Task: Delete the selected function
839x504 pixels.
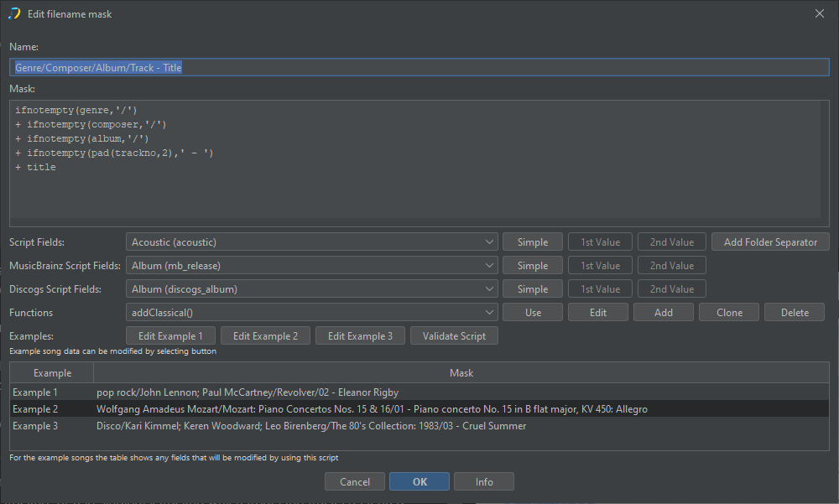Action: pos(795,313)
